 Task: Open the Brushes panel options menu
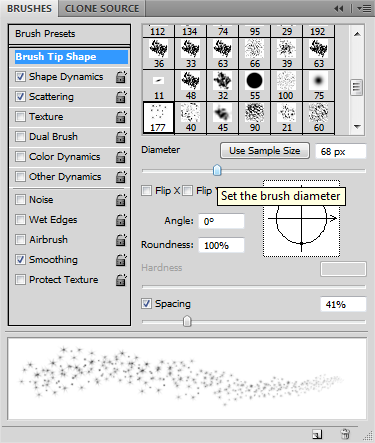point(364,9)
